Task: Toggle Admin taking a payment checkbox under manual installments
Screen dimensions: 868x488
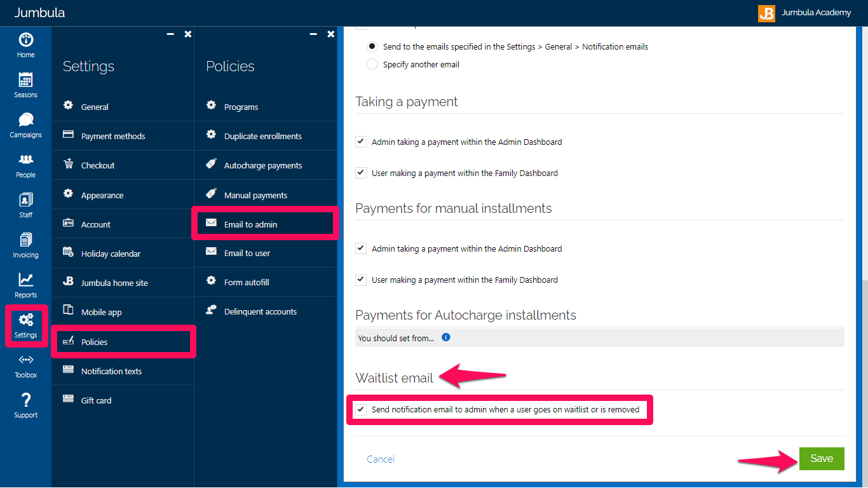Action: pos(361,248)
